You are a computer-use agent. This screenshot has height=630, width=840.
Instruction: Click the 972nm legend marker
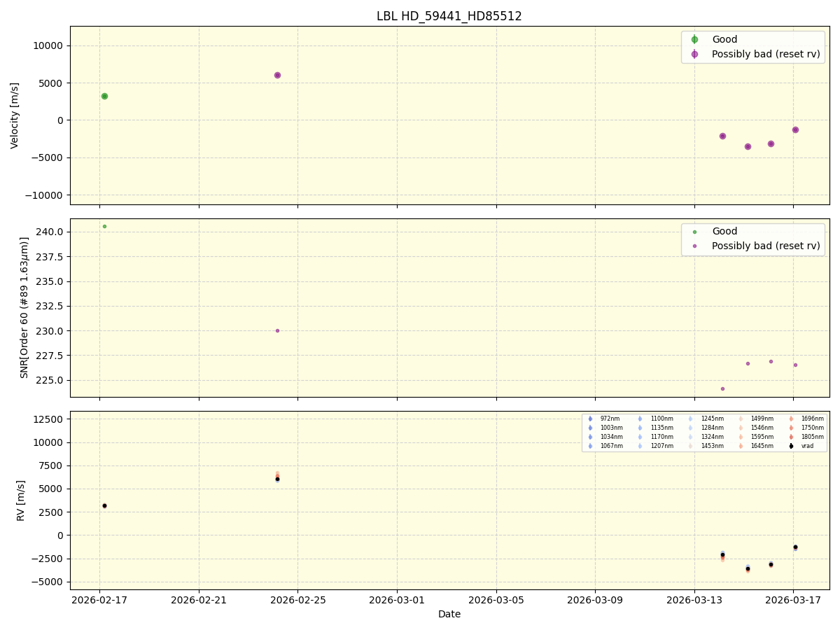pos(590,419)
